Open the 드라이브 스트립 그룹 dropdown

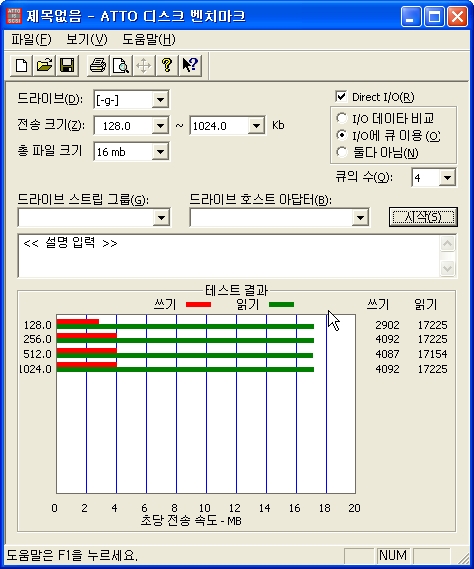coord(161,218)
